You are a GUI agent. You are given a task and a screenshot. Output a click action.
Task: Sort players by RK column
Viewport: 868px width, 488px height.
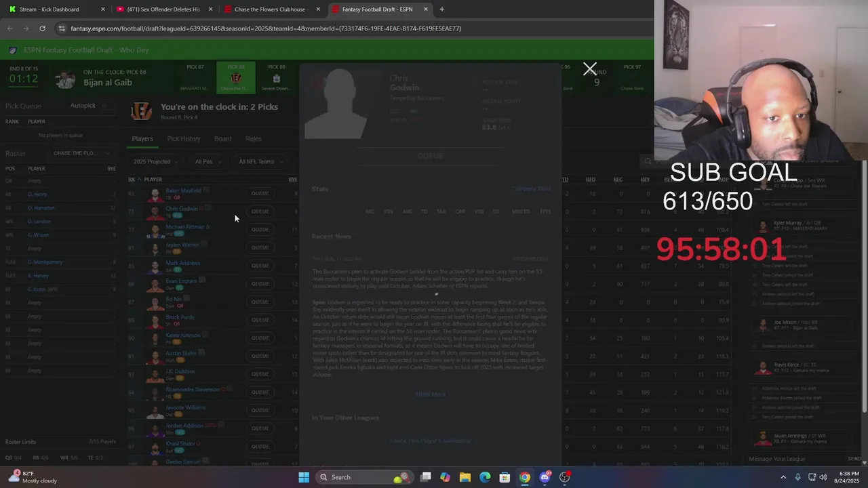tap(132, 180)
